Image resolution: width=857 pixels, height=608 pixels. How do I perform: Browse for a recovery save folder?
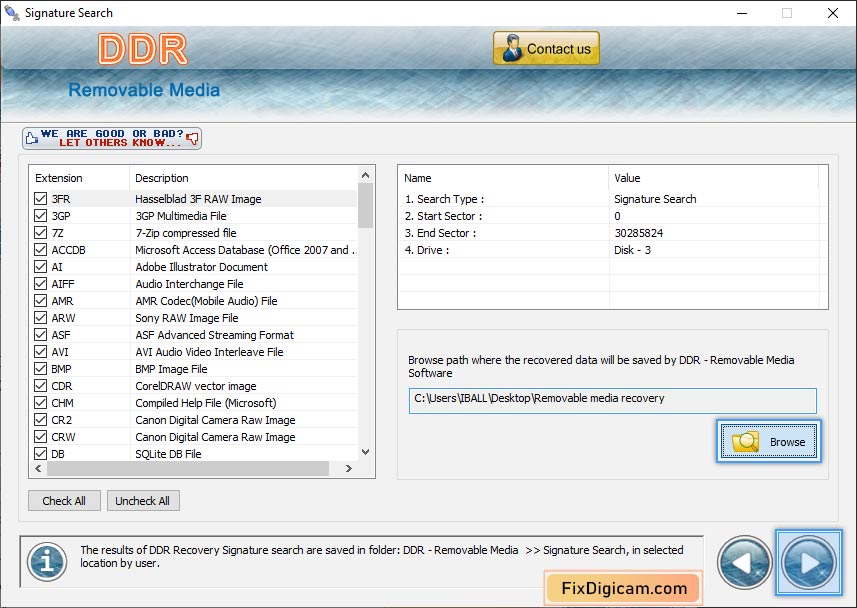click(x=768, y=441)
